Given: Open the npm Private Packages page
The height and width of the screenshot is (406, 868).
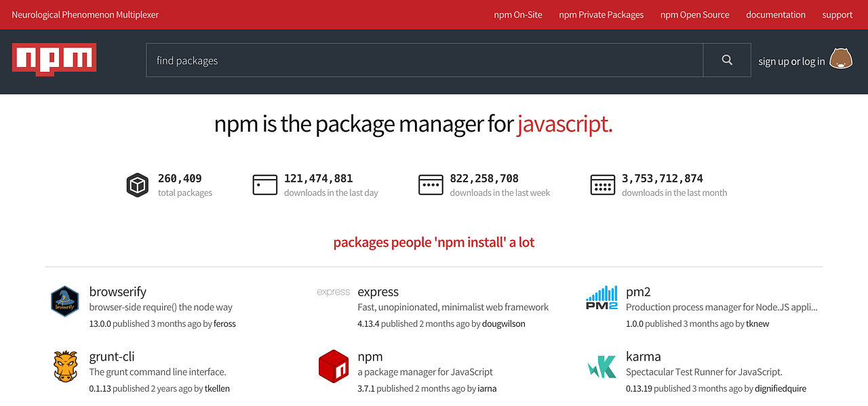Looking at the screenshot, I should click(x=601, y=14).
